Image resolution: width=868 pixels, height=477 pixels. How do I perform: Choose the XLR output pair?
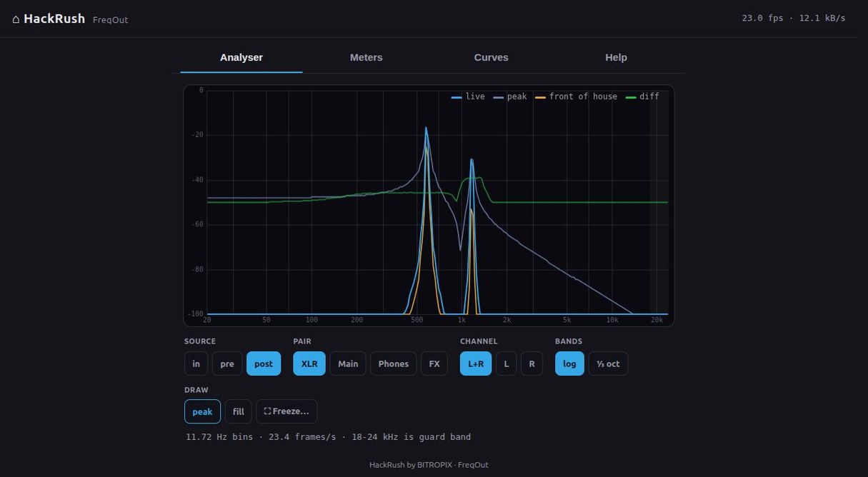(x=309, y=363)
